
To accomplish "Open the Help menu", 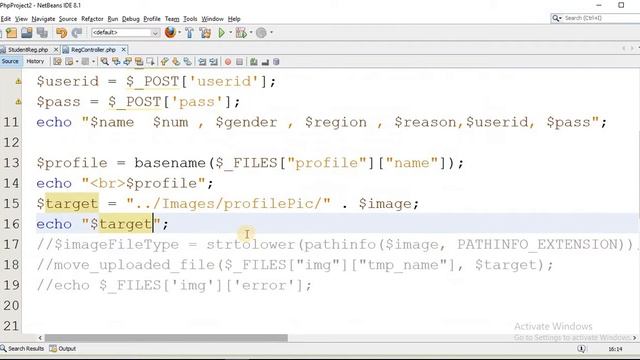I will (234, 19).
